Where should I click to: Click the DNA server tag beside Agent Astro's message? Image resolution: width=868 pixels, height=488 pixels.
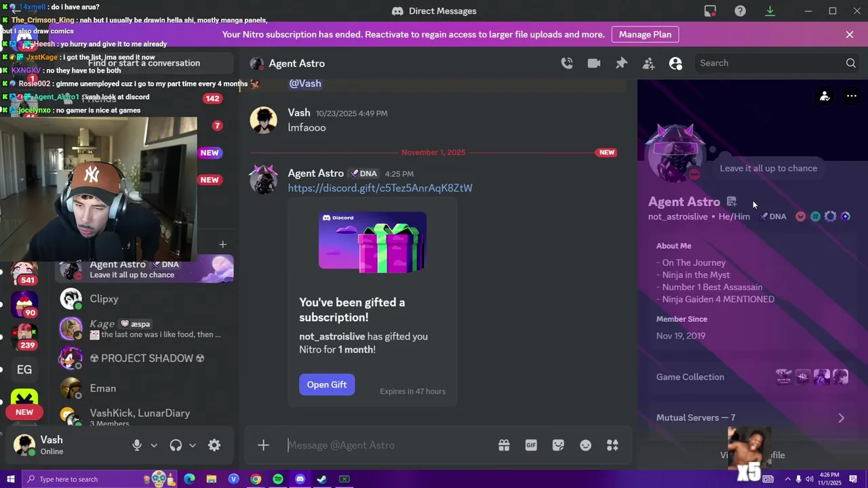pyautogui.click(x=363, y=174)
